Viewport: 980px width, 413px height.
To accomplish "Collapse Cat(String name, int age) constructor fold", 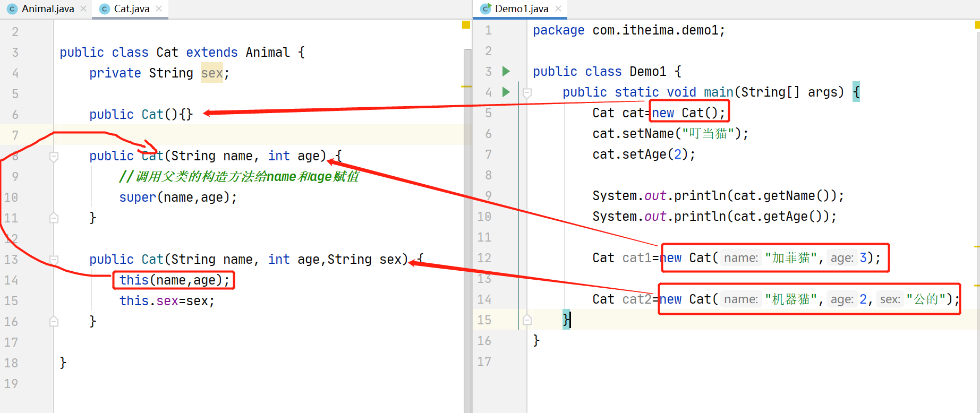I will 54,157.
